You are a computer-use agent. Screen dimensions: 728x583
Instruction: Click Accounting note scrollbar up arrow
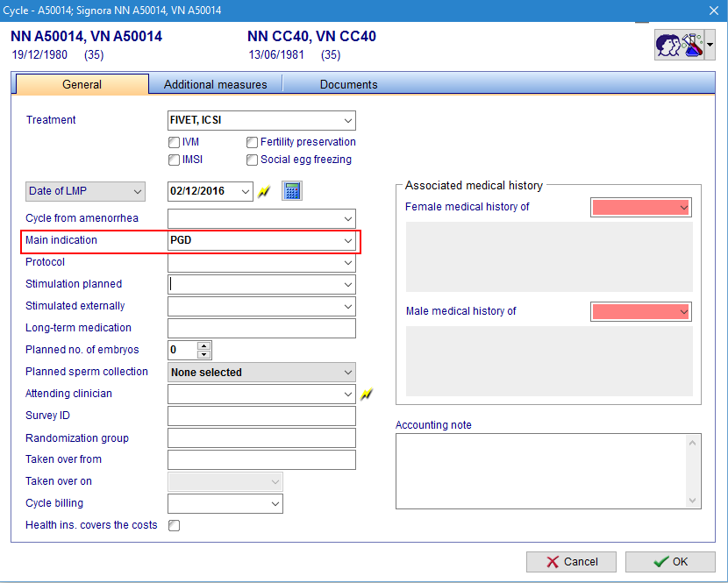pos(693,443)
